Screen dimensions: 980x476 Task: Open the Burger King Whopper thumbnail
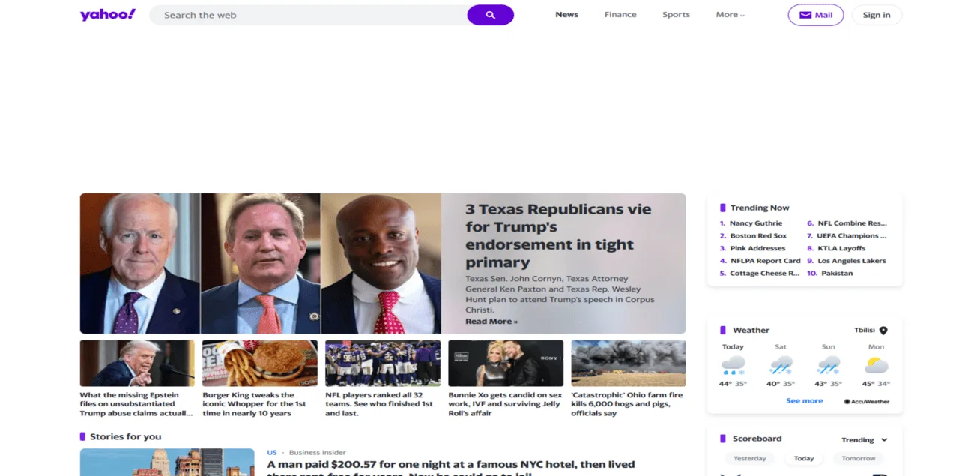260,363
